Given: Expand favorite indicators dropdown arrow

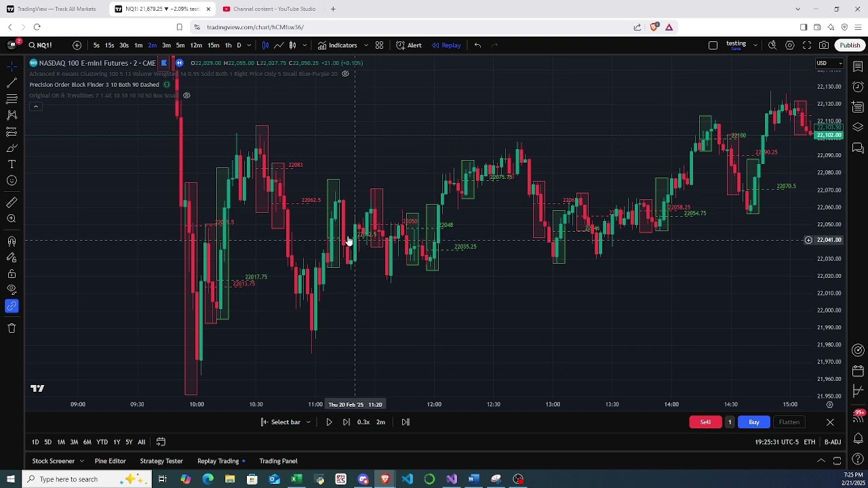Looking at the screenshot, I should [366, 45].
